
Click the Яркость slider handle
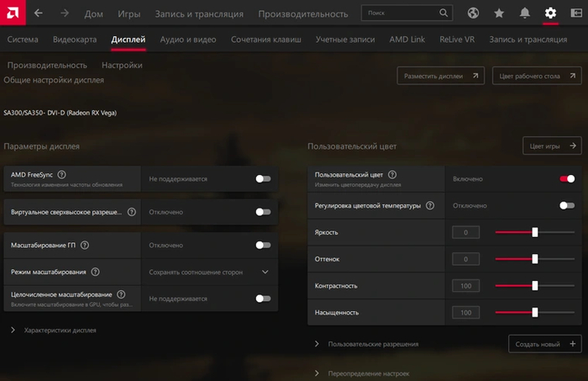pos(535,232)
